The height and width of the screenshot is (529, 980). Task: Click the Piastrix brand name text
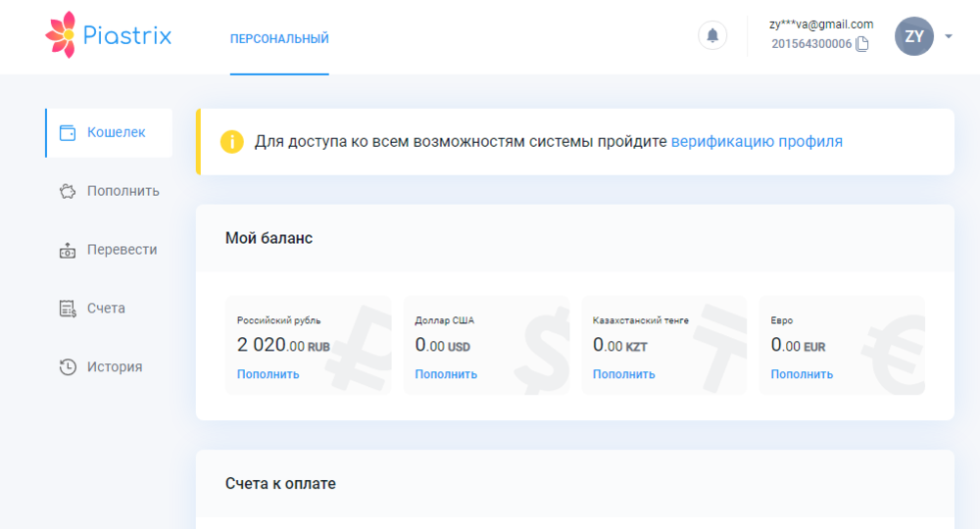126,35
